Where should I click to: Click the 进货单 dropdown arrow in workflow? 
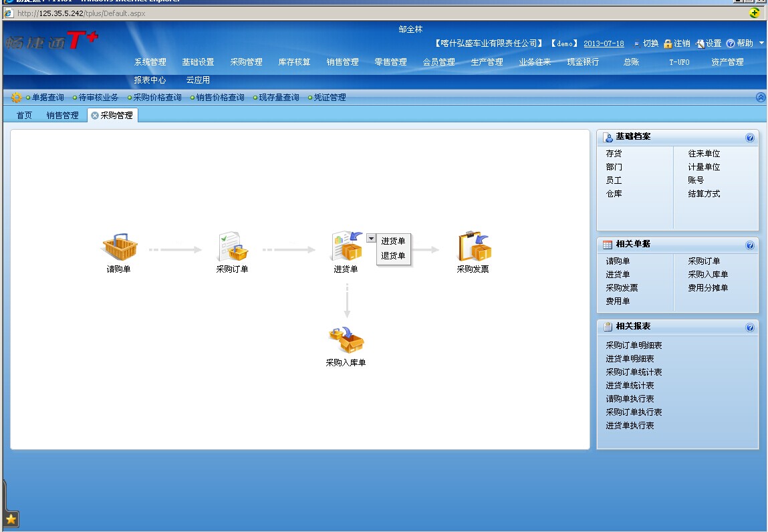tap(371, 239)
